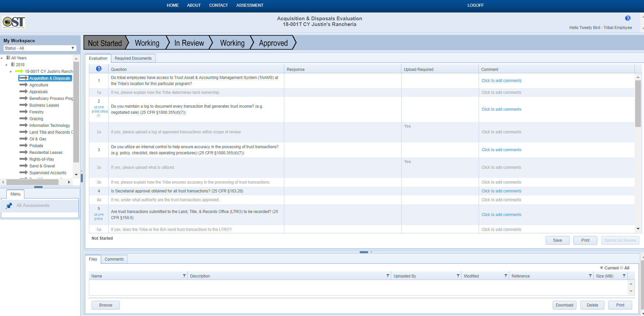Click the Save button
The width and height of the screenshot is (644, 316).
click(x=557, y=240)
